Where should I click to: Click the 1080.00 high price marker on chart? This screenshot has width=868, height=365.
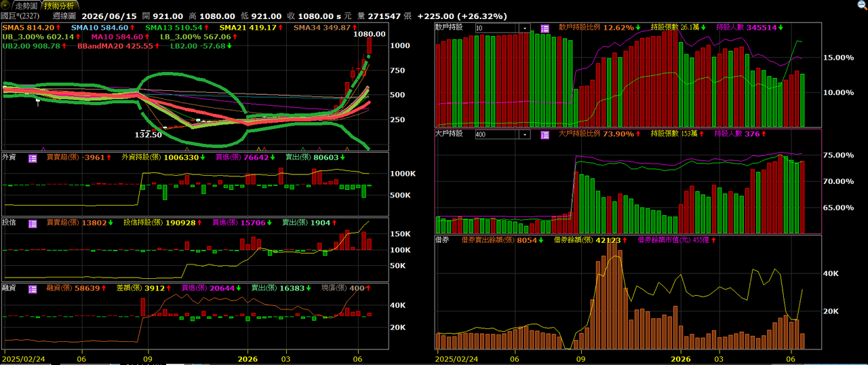(x=370, y=34)
